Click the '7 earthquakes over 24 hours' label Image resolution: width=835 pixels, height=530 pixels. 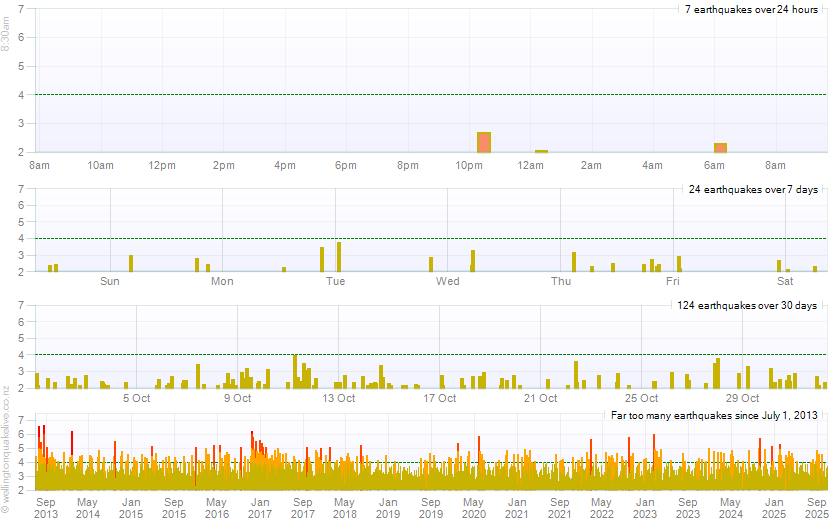click(751, 9)
